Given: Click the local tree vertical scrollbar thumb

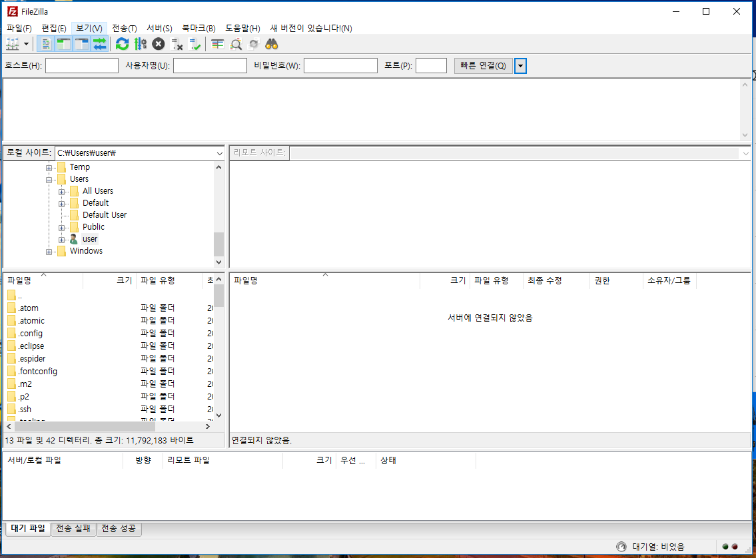Looking at the screenshot, I should (219, 244).
